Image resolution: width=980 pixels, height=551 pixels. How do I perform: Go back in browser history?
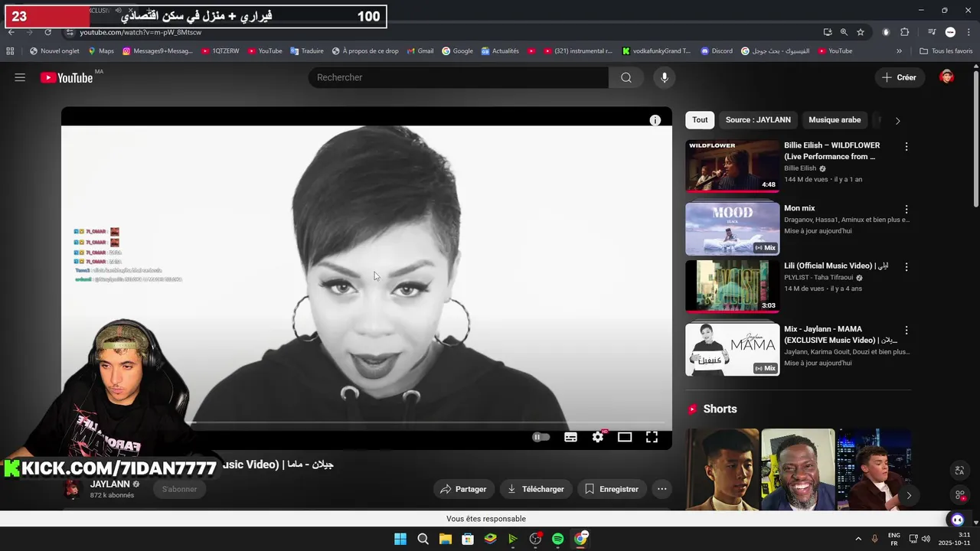pyautogui.click(x=11, y=32)
